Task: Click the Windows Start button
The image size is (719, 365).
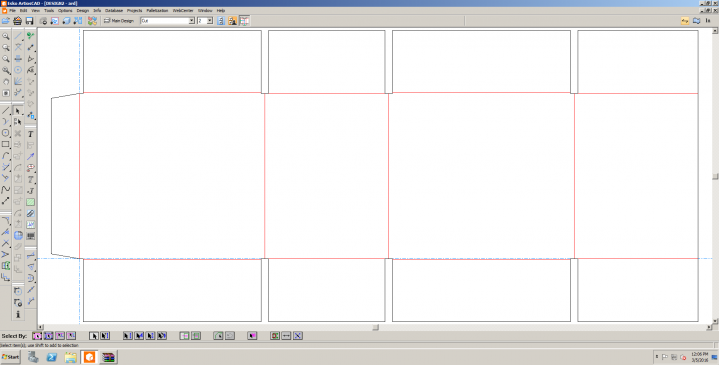Action: point(11,357)
